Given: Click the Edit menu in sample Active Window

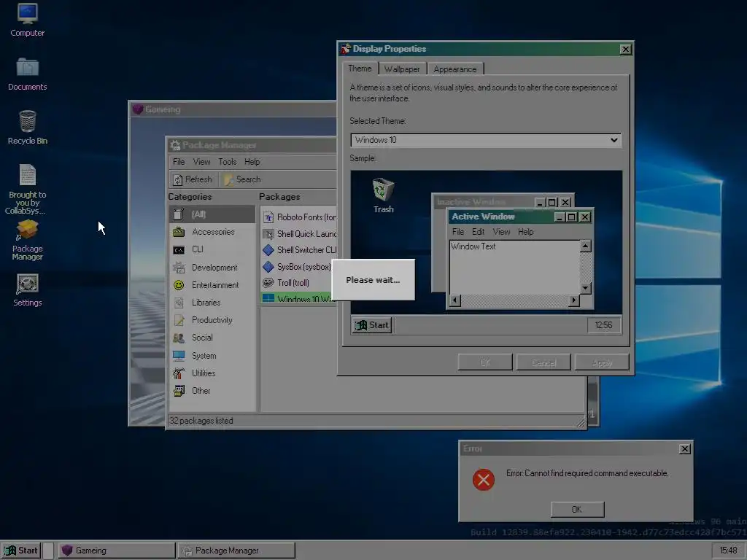Looking at the screenshot, I should tap(478, 232).
